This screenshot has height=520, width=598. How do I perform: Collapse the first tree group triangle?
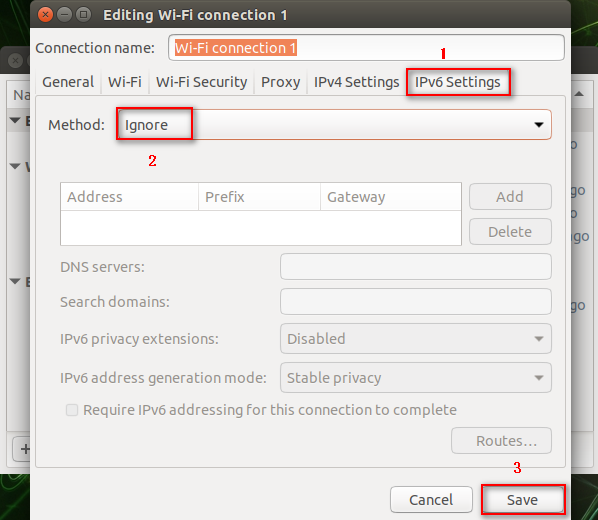(x=15, y=121)
